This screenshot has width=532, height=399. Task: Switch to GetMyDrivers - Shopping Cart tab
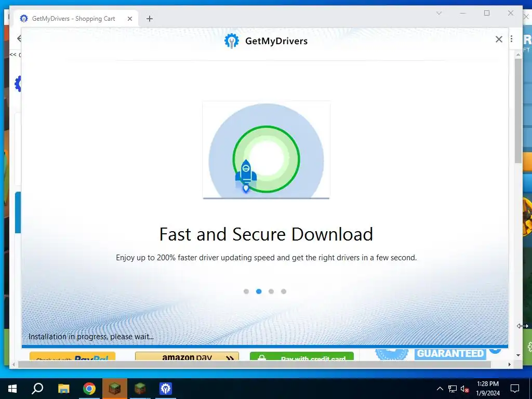73,19
